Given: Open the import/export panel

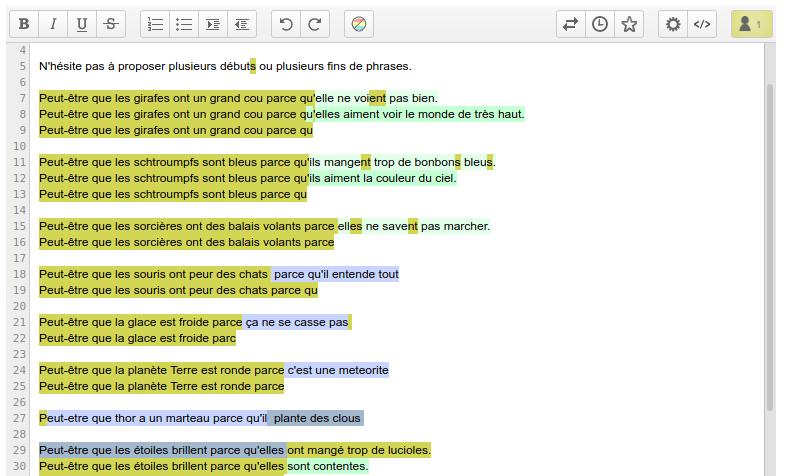Looking at the screenshot, I should 570,24.
